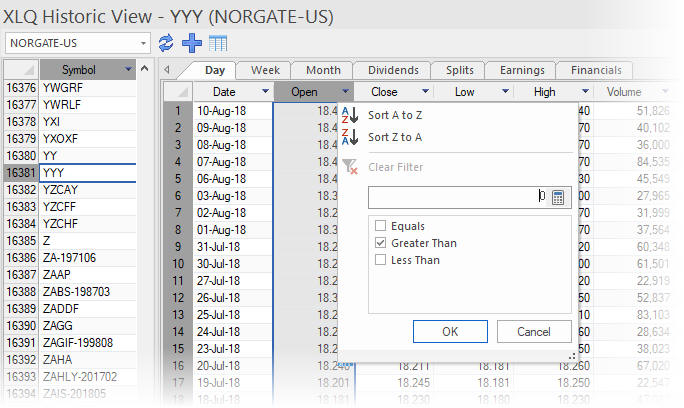Open the NORGATE-US dropdown
Screen dimensions: 684x408
[143, 43]
